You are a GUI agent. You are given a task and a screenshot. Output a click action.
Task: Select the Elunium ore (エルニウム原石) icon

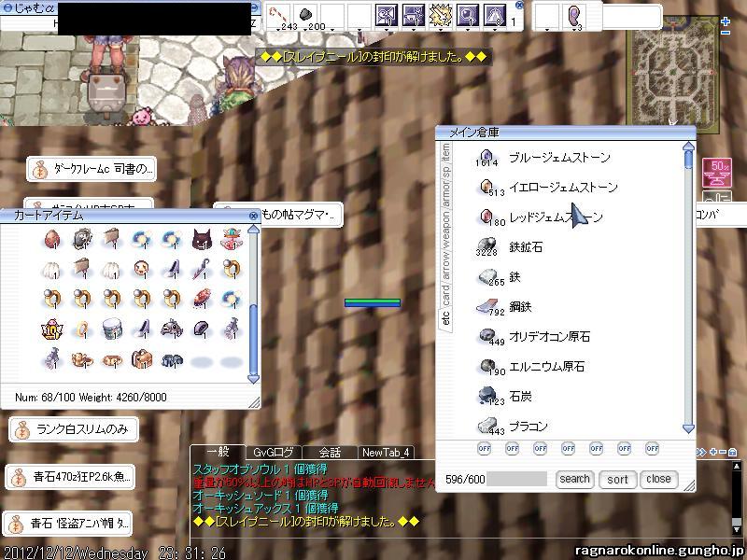click(486, 366)
